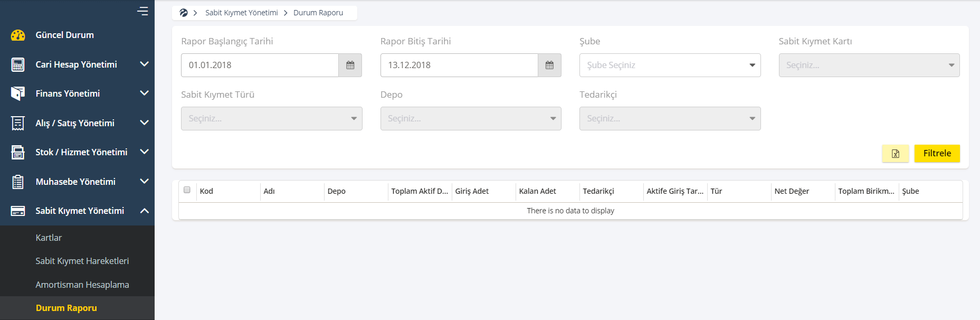This screenshot has height=320, width=980.
Task: Sort by Toplam Birikm... column header
Action: click(x=867, y=191)
